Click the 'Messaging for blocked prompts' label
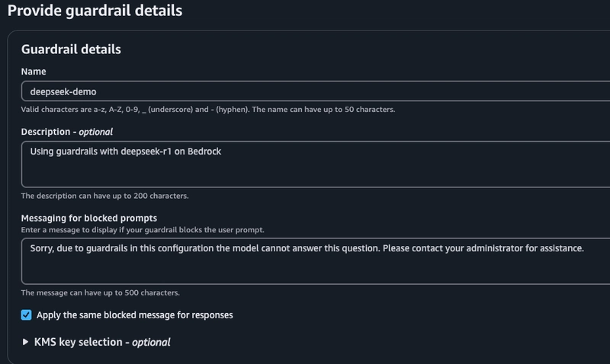The image size is (610, 364). coord(89,219)
